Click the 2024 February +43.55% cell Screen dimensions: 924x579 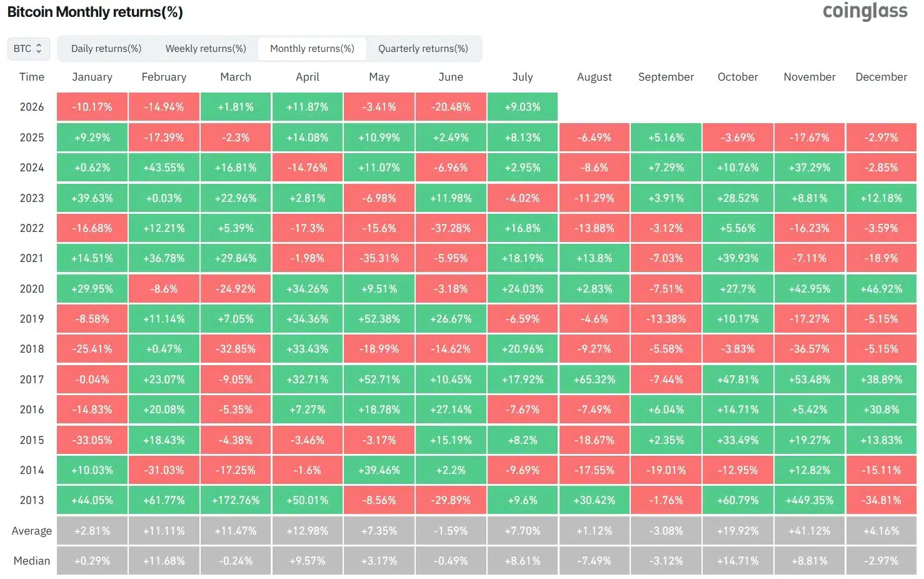point(164,168)
